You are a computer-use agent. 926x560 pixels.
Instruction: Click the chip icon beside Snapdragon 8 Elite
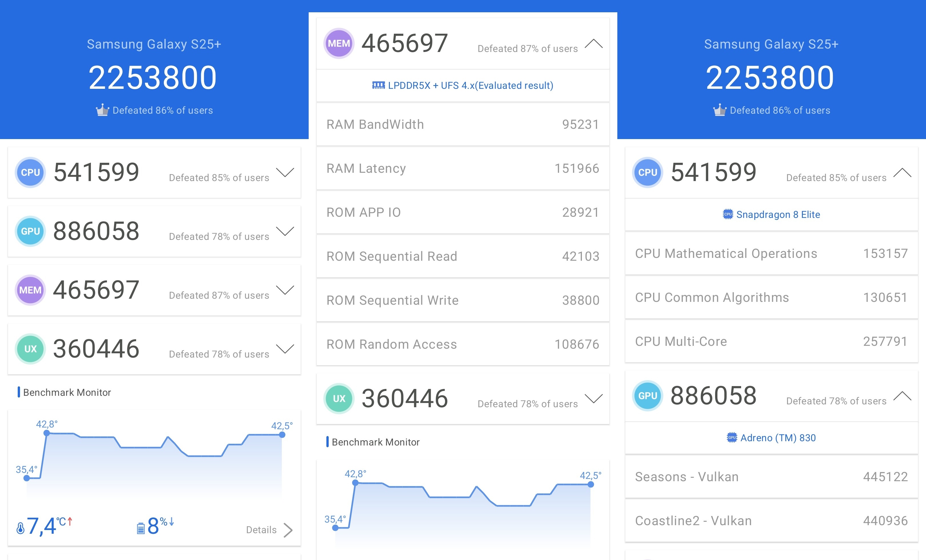pos(728,214)
